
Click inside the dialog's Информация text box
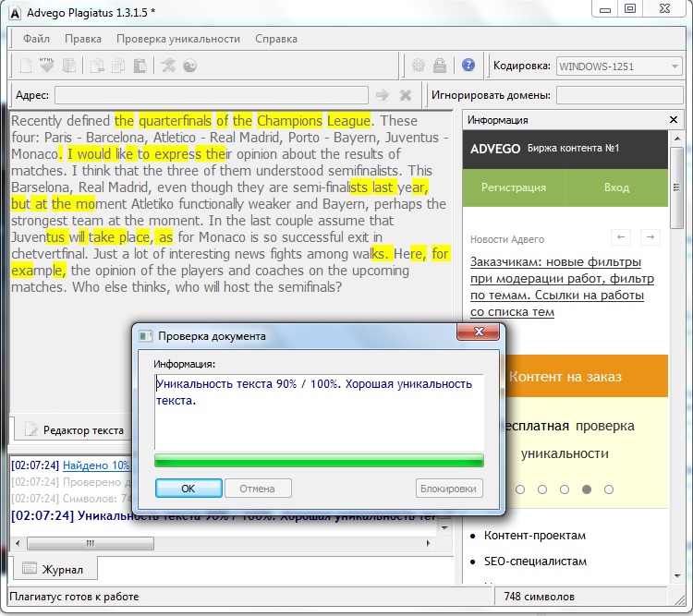pos(319,412)
